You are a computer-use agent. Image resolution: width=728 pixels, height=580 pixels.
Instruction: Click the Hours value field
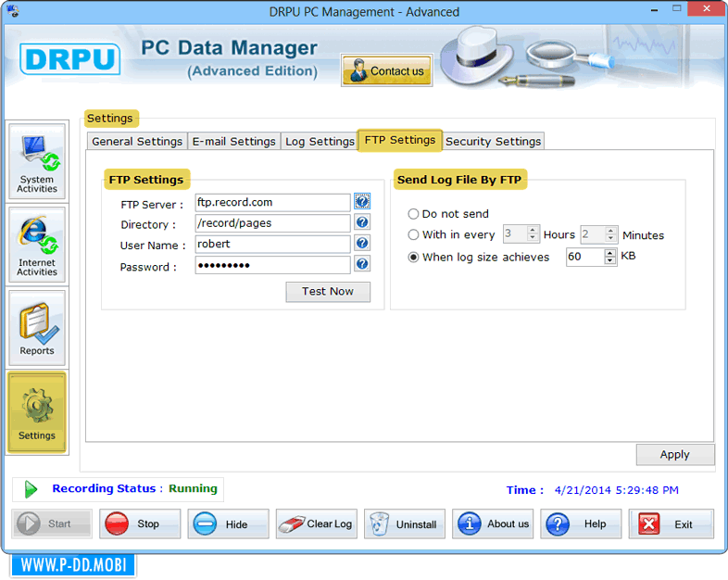click(x=515, y=233)
